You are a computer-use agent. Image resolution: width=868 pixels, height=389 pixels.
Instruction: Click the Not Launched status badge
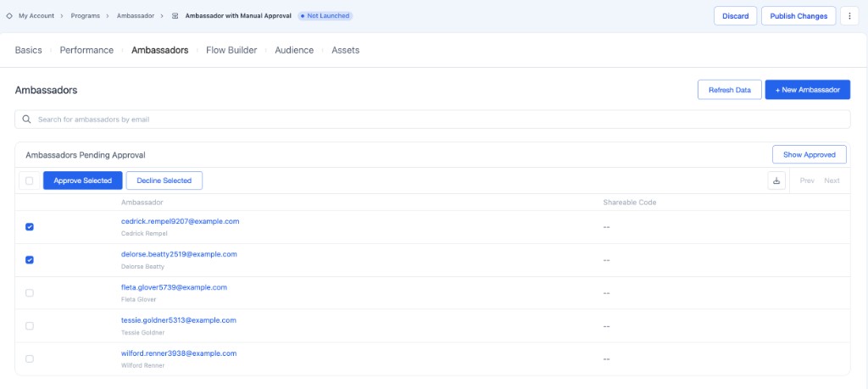[325, 16]
